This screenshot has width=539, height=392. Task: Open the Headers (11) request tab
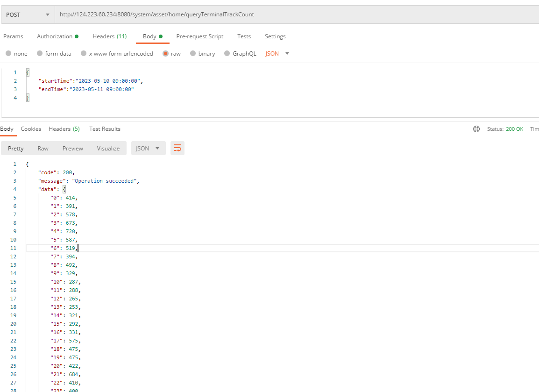click(x=109, y=36)
